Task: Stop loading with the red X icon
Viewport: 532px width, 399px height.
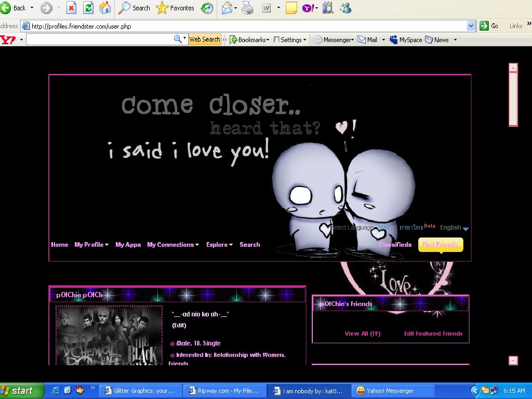Action: click(71, 8)
